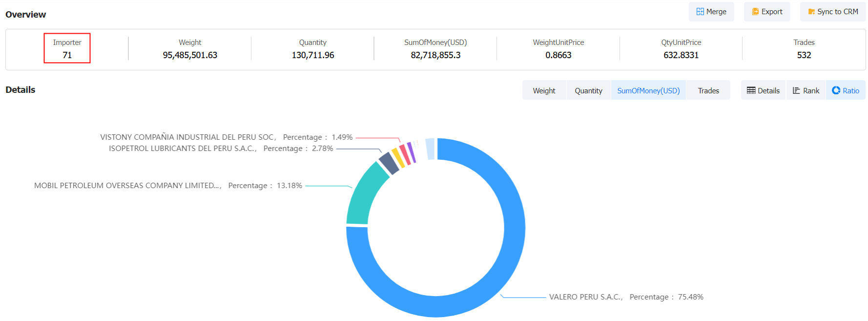868x321 pixels.
Task: Click the Weight value 95,485,501.63
Action: [190, 55]
